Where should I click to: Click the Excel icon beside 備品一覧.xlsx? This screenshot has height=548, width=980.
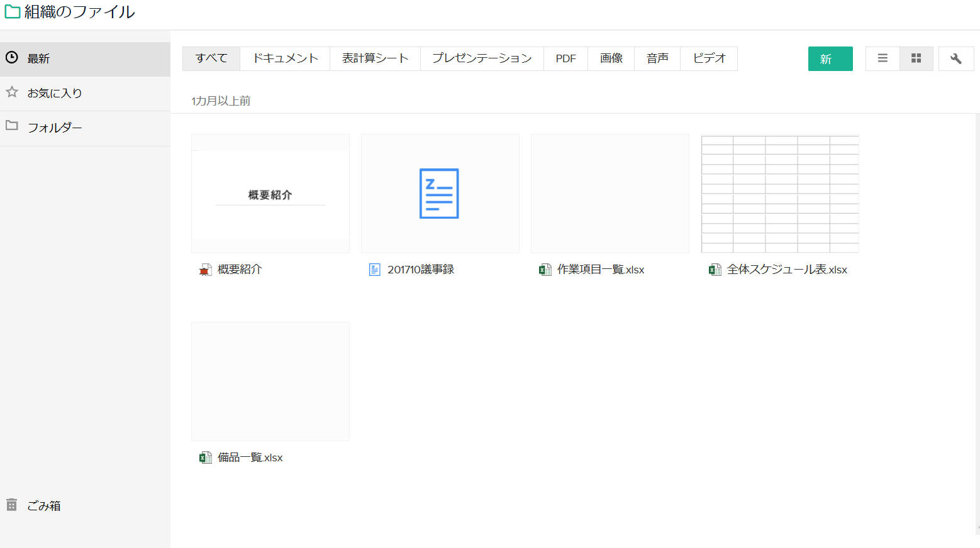(x=206, y=458)
